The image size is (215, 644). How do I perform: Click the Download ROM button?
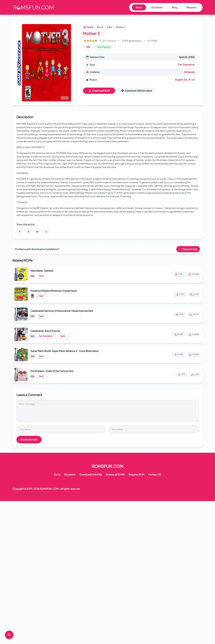pos(99,91)
